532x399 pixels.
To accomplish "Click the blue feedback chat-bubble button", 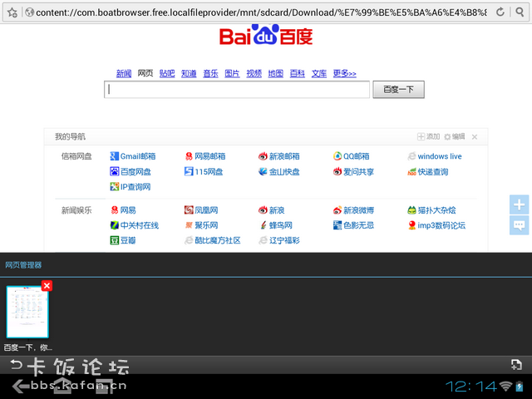I will (x=519, y=225).
